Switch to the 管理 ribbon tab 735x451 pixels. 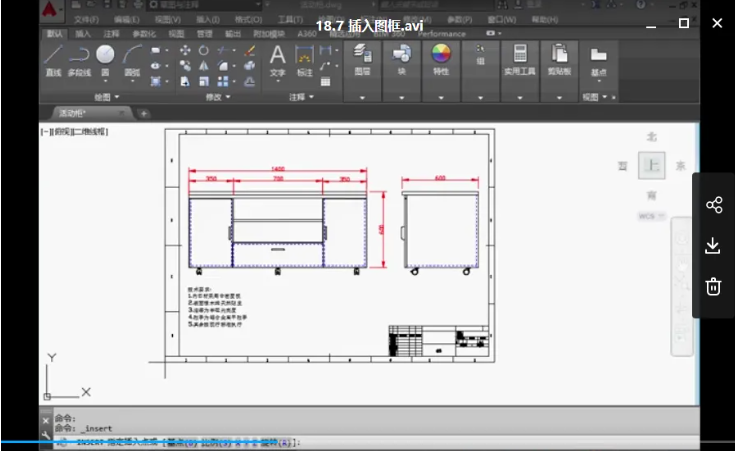pos(204,34)
